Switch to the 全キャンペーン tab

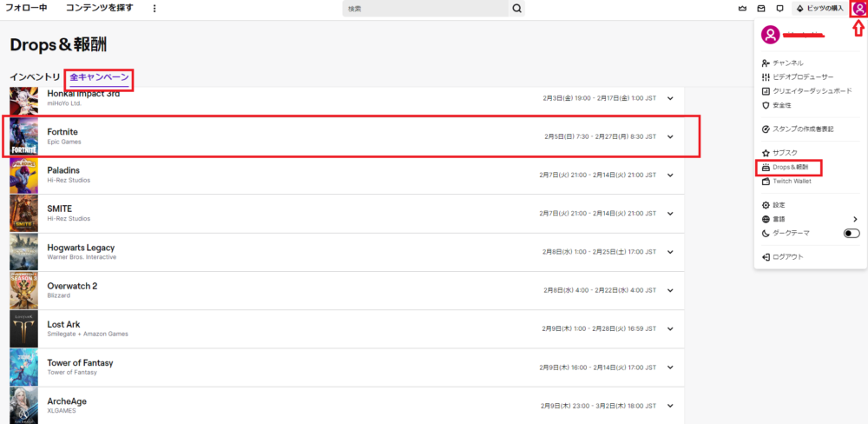(100, 77)
